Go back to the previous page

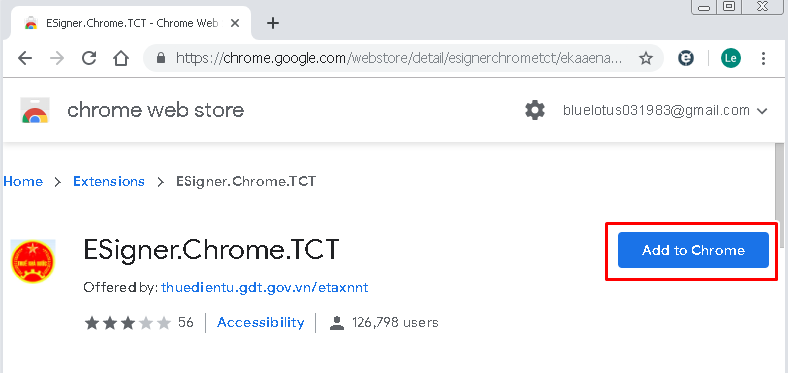pos(25,58)
